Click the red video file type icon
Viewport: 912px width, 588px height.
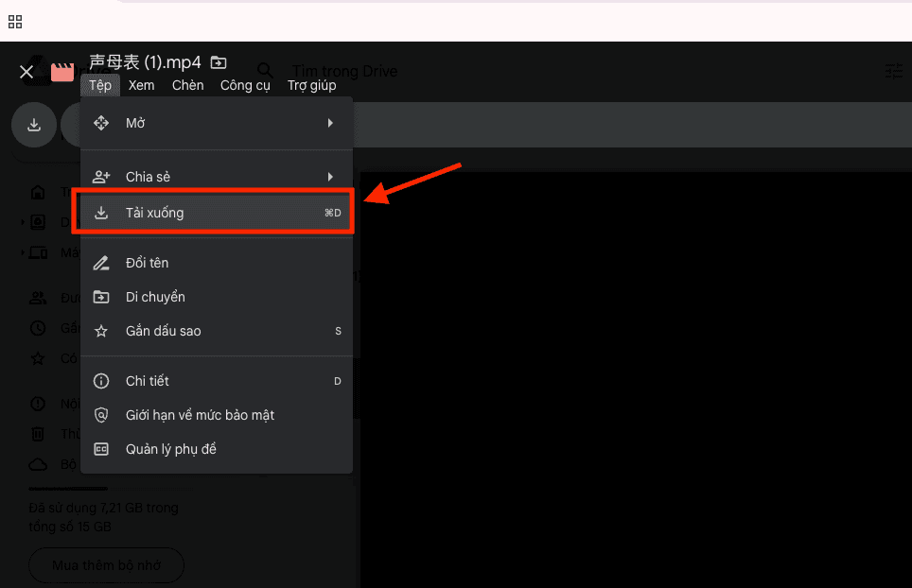tap(62, 72)
